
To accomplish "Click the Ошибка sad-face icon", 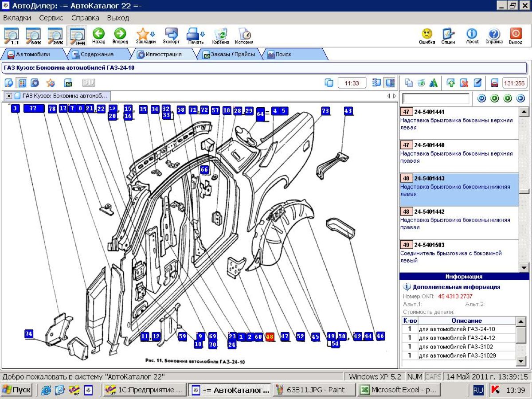I will (x=427, y=36).
